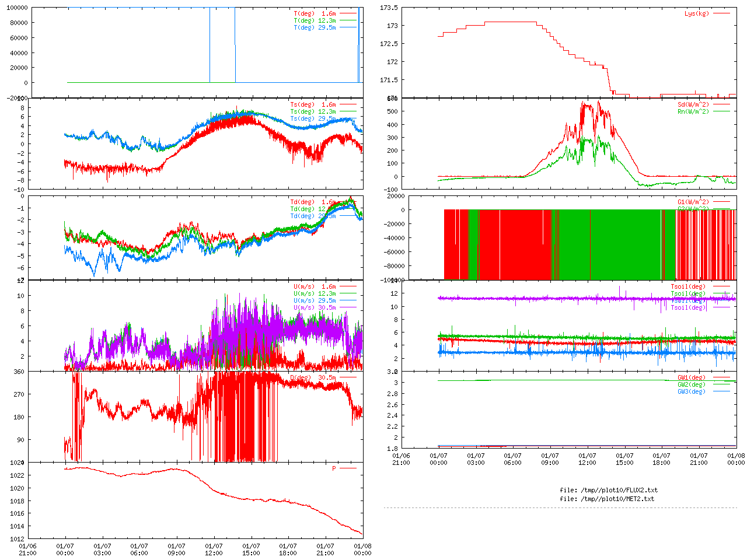Screen dimensions: 747x560
Task: Click the 01/06 21:00 tick under the pressure plot
Action: pyautogui.click(x=27, y=549)
